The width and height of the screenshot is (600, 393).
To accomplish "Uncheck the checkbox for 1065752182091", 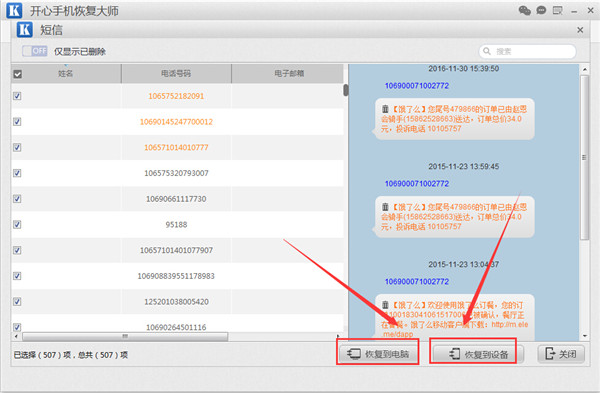I will (x=17, y=96).
